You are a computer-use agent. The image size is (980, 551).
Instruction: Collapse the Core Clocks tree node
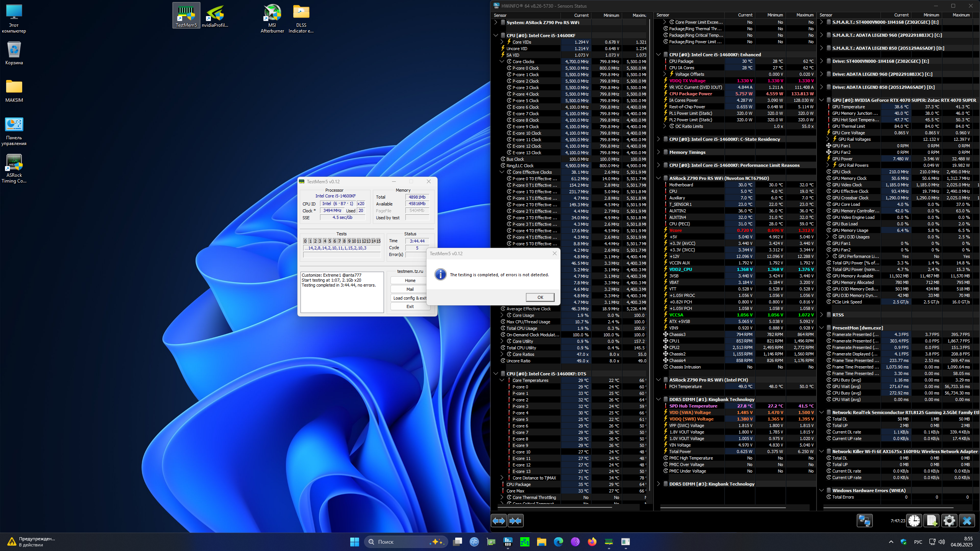tap(502, 62)
